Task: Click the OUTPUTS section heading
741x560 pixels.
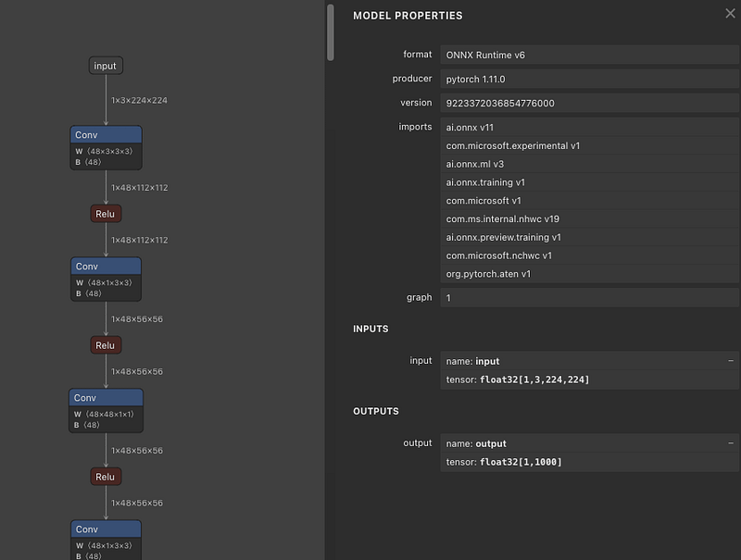Action: [x=376, y=411]
